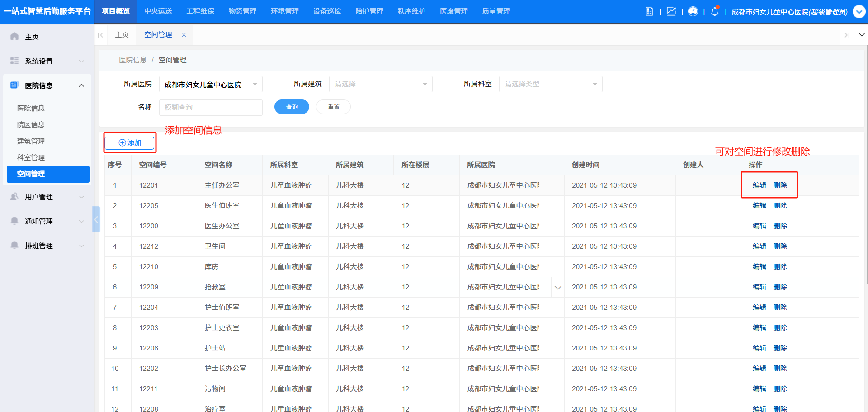Edit the 护士长办公室 row
This screenshot has width=868, height=412.
[759, 368]
